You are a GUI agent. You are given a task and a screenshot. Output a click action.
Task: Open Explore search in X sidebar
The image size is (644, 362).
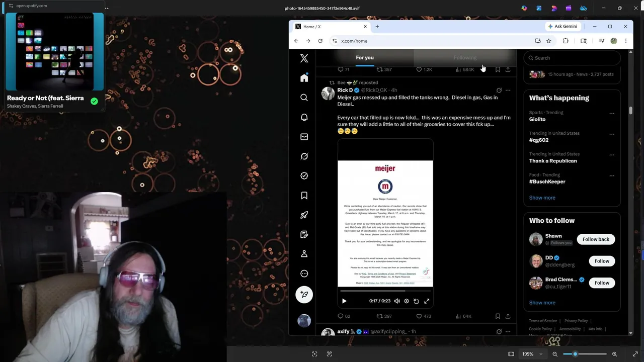click(x=304, y=98)
